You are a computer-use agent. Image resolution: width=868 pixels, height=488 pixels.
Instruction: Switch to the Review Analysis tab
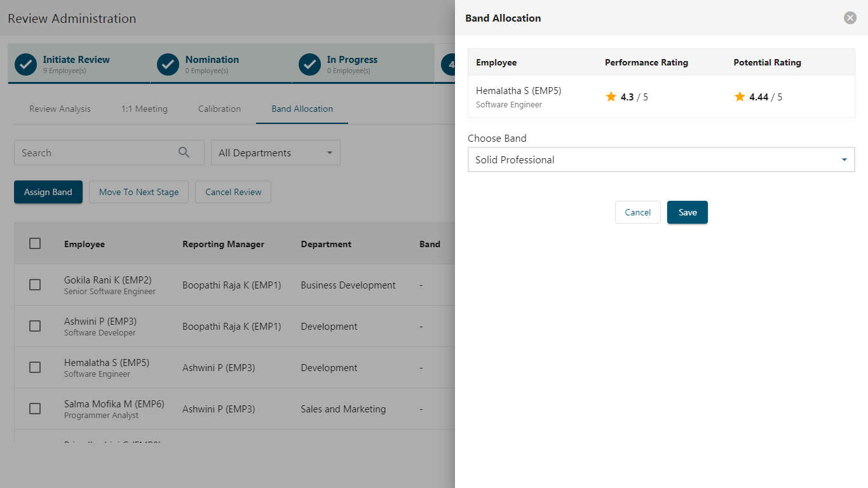[60, 109]
